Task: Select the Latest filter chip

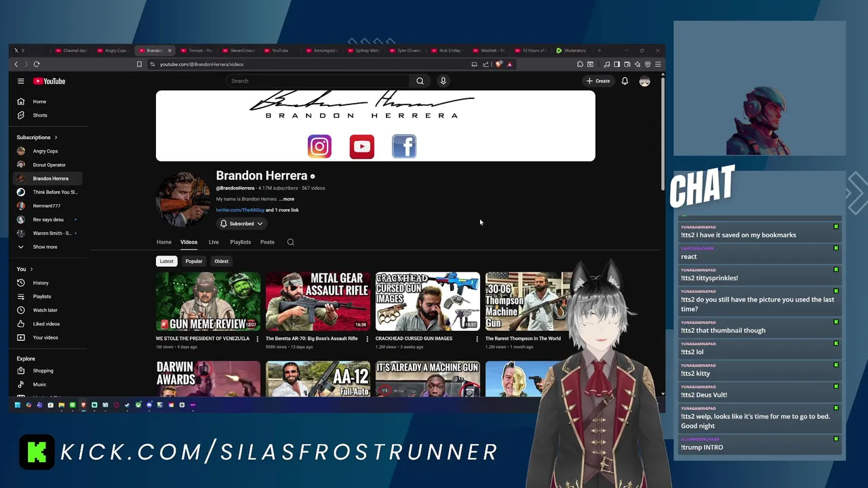Action: click(166, 261)
